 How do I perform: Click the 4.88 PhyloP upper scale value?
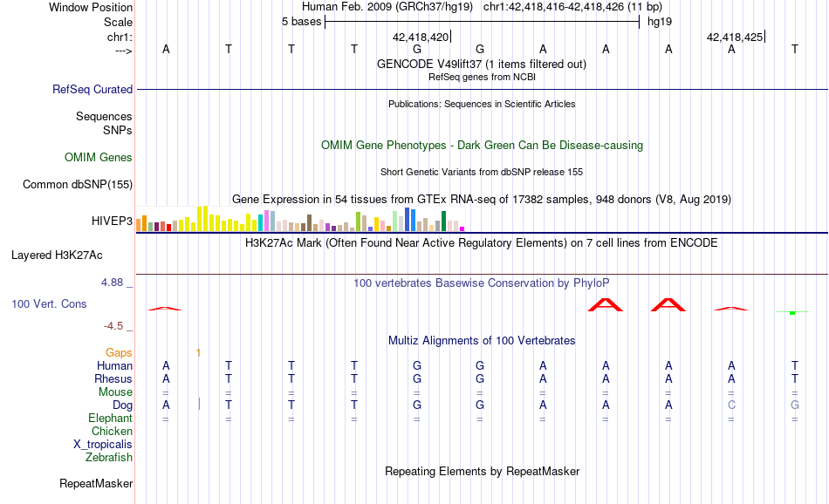coord(112,283)
